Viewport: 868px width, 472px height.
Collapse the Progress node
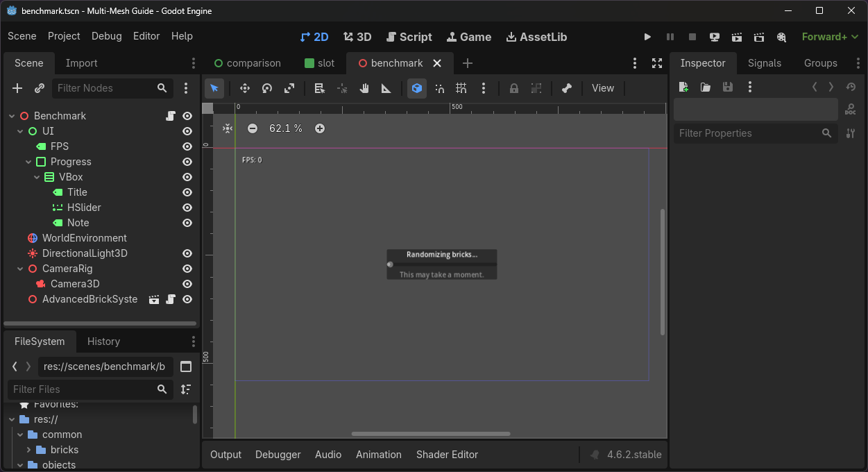click(x=28, y=162)
